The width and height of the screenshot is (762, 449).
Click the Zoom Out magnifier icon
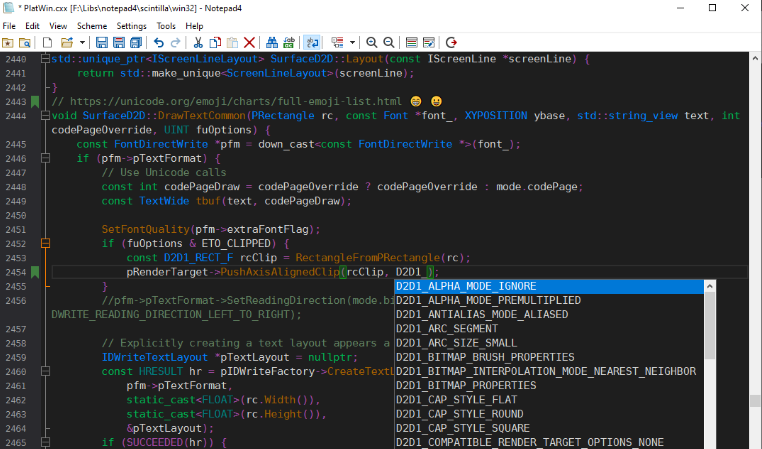coord(388,43)
